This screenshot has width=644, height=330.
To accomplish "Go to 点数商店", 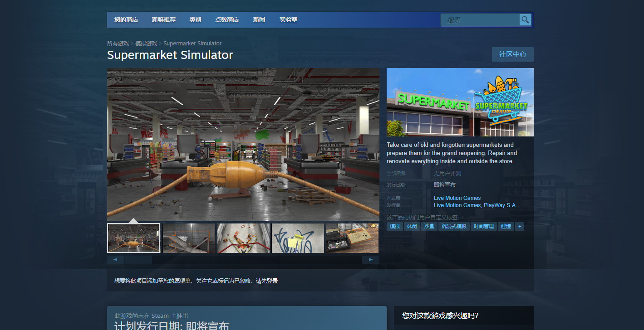I will coord(227,20).
